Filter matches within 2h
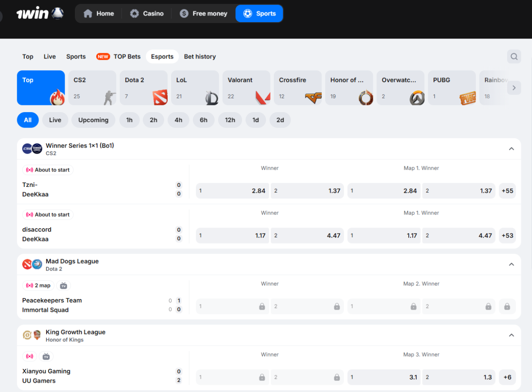 click(153, 120)
